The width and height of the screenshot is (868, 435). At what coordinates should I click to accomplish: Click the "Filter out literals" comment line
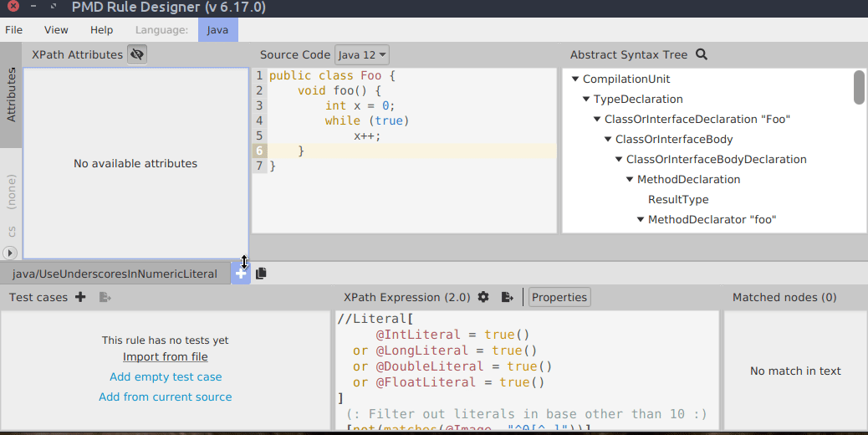coord(527,414)
